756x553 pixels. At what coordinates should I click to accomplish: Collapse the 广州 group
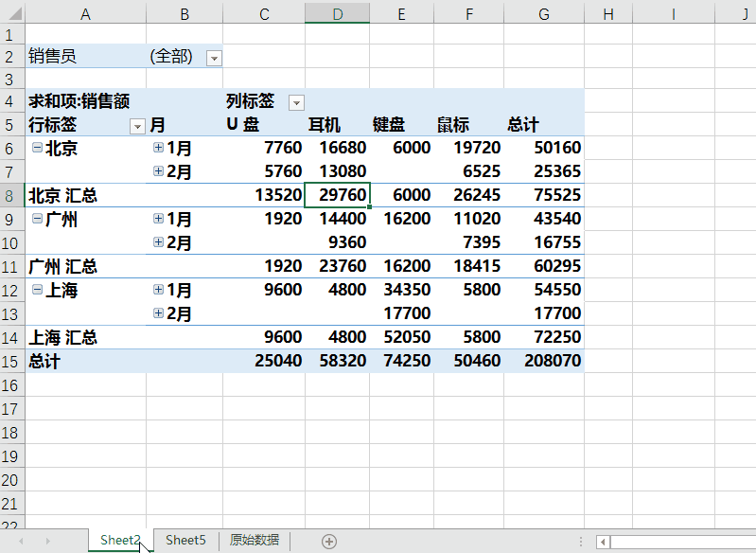click(x=37, y=219)
